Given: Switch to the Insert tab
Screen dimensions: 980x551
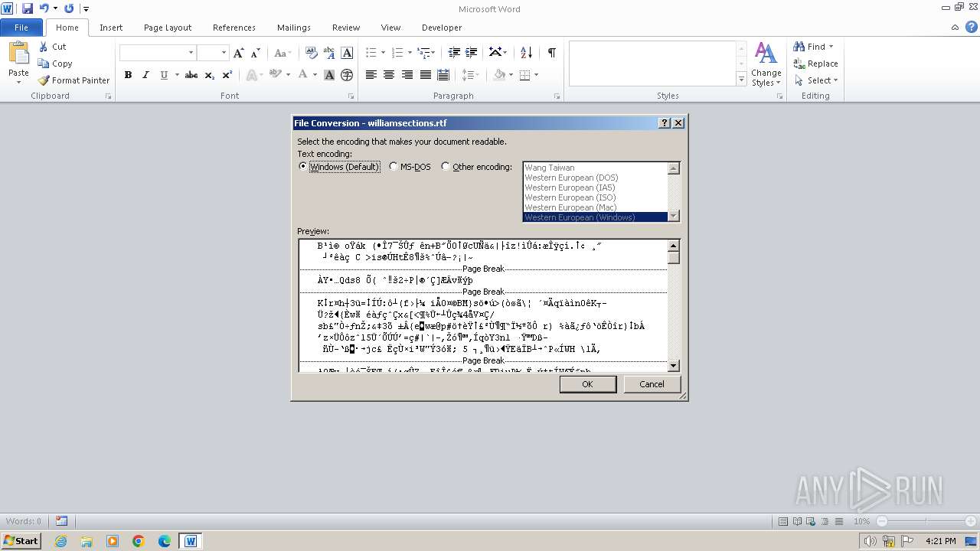Looking at the screenshot, I should pos(111,28).
